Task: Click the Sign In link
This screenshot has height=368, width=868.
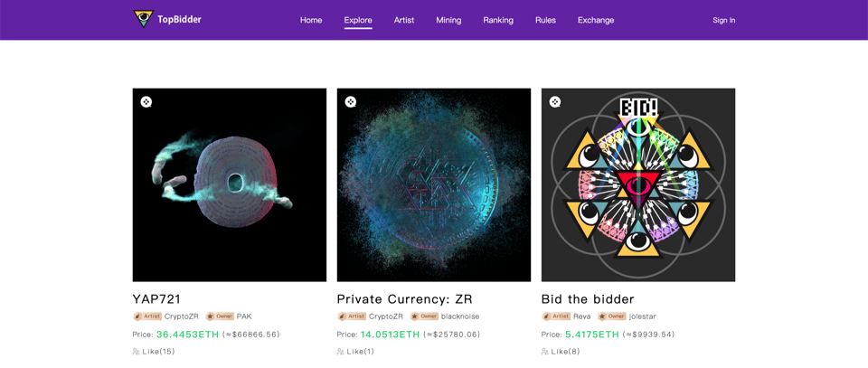Action: coord(724,21)
